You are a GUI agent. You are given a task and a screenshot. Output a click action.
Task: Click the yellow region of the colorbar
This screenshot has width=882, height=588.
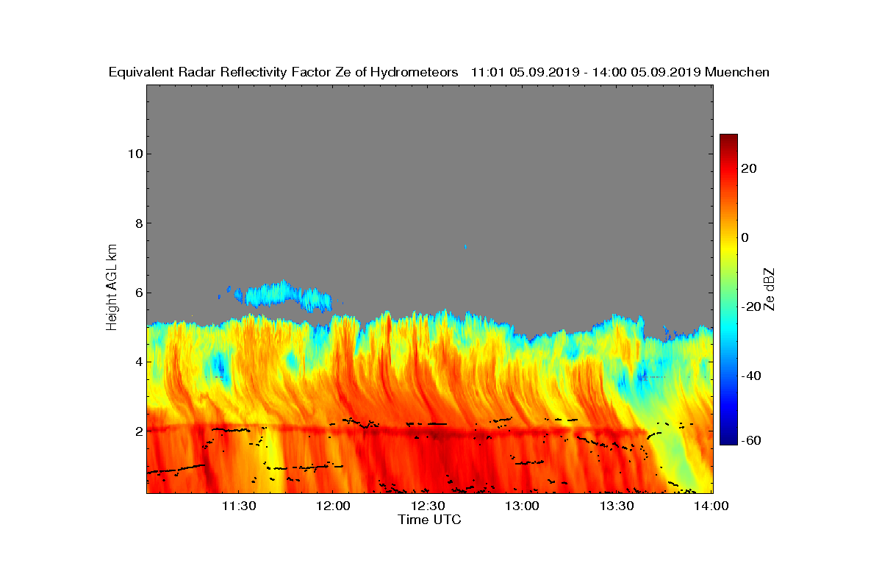[728, 250]
